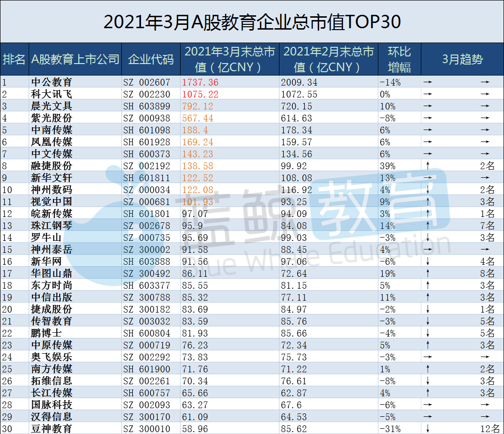Click the company name 融捷股份
Viewport: 504px width, 434px height.
52,165
